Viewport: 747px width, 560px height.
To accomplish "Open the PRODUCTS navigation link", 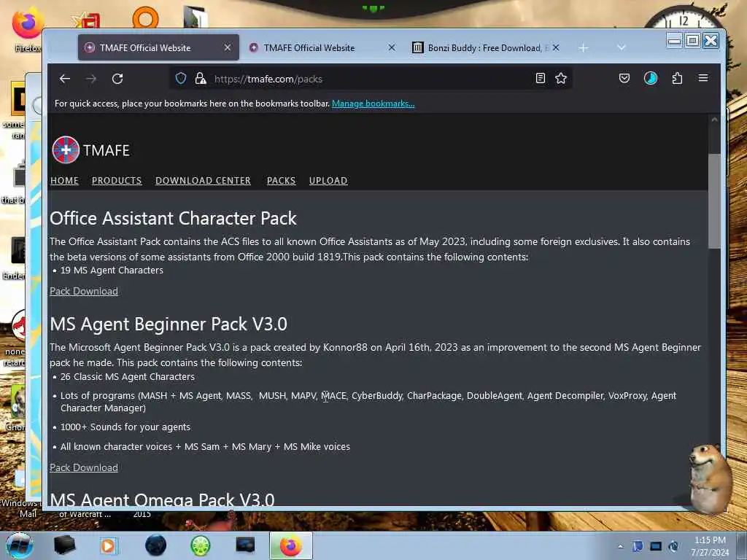I will (117, 181).
